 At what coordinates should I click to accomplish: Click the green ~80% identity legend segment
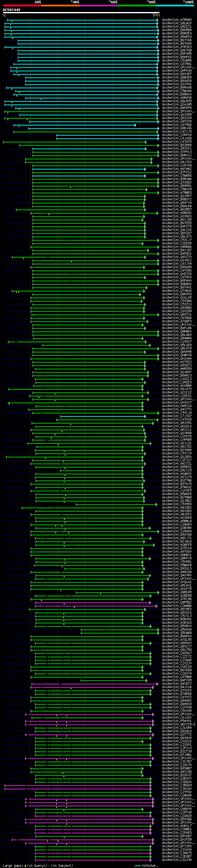137,6
